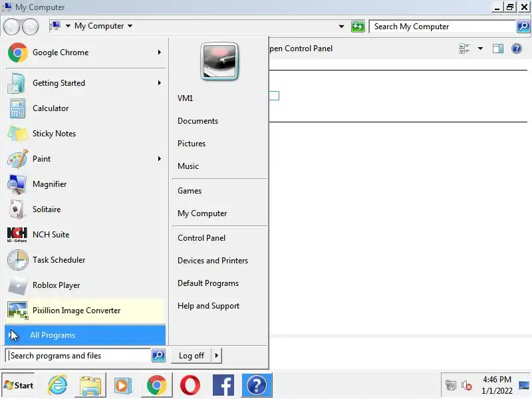Open Games from Start menu
This screenshot has height=399, width=532.
[x=190, y=191]
